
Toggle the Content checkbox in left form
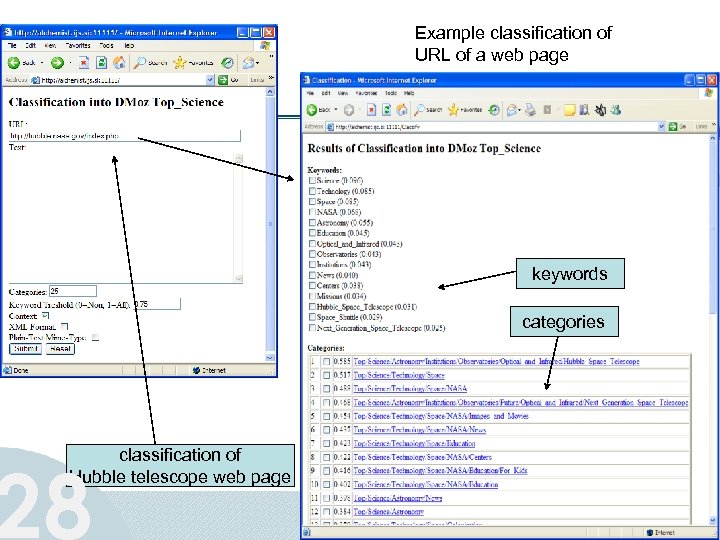(45, 316)
